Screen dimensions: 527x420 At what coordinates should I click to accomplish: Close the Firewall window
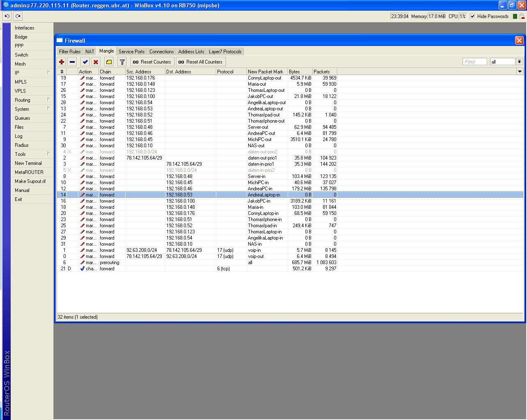pyautogui.click(x=519, y=40)
